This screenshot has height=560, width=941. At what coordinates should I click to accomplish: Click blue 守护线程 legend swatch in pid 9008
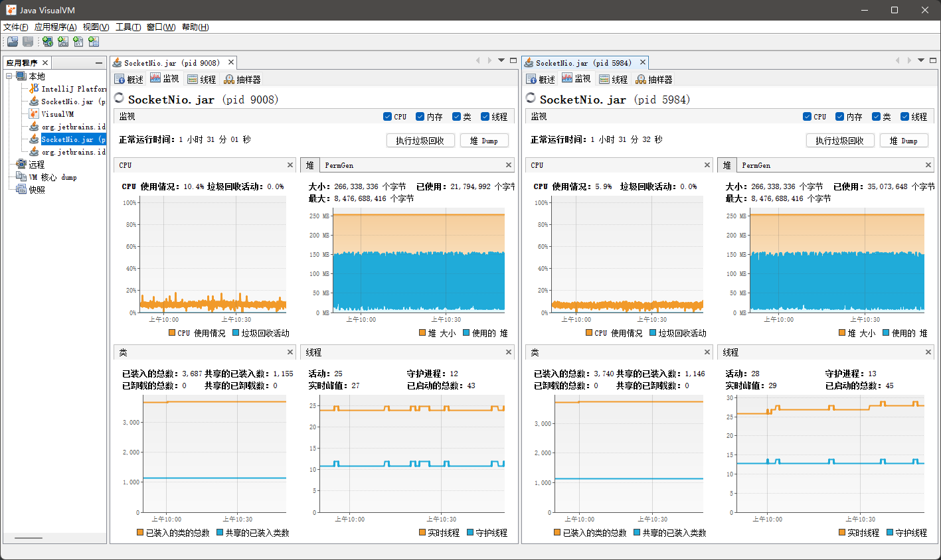coord(470,533)
